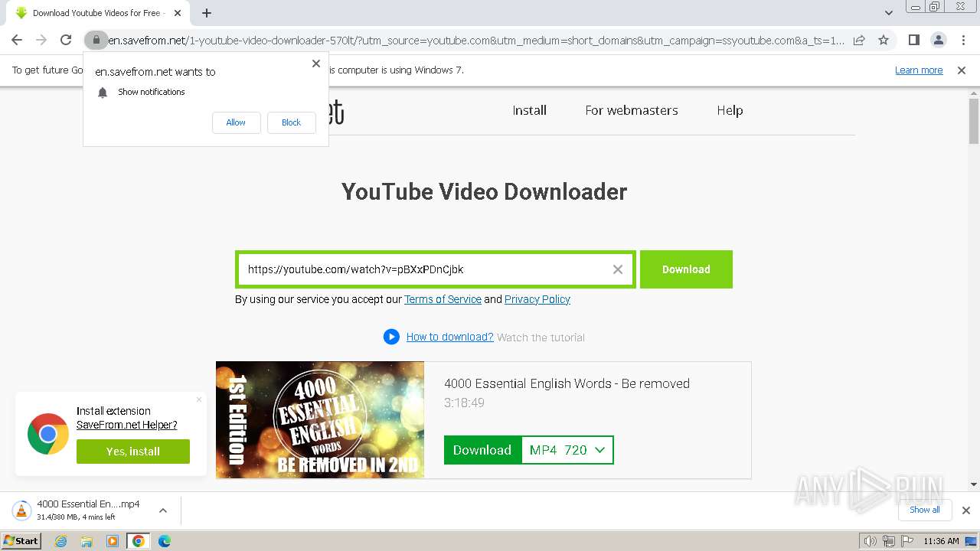Image resolution: width=980 pixels, height=551 pixels.
Task: Open the Chrome profile avatar icon
Action: tap(938, 40)
